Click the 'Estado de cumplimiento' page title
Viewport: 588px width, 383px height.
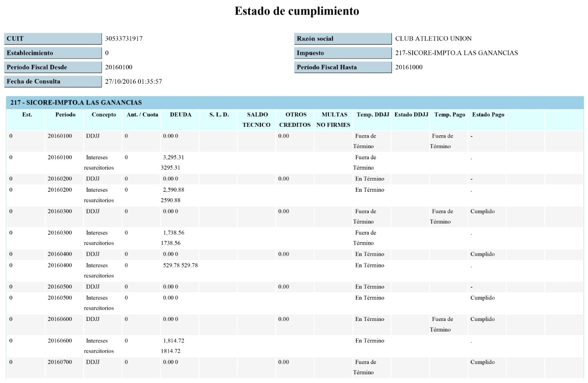[297, 11]
